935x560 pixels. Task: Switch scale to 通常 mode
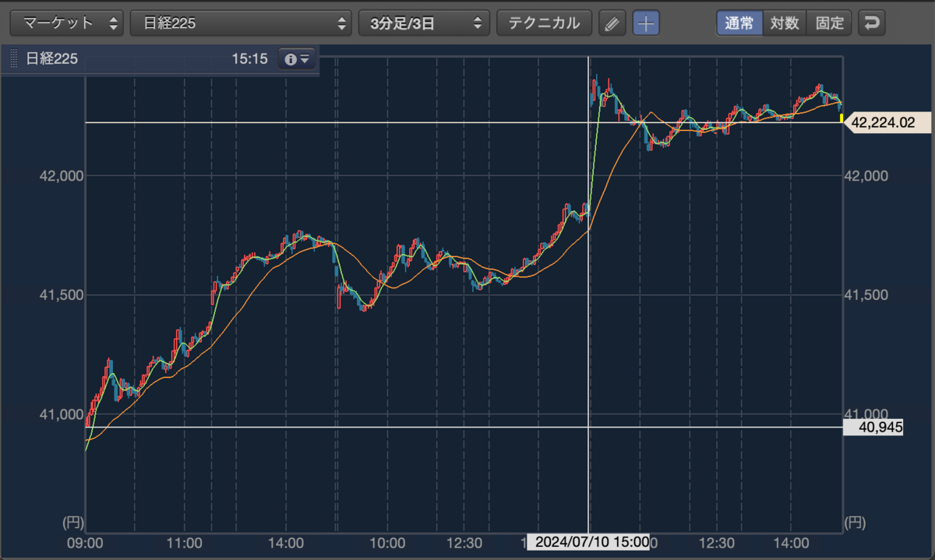(x=739, y=23)
